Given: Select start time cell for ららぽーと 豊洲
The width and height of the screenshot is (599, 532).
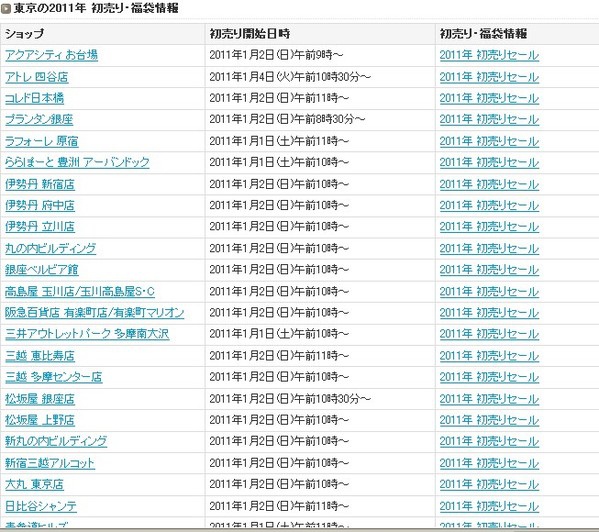Looking at the screenshot, I should pyautogui.click(x=320, y=162).
